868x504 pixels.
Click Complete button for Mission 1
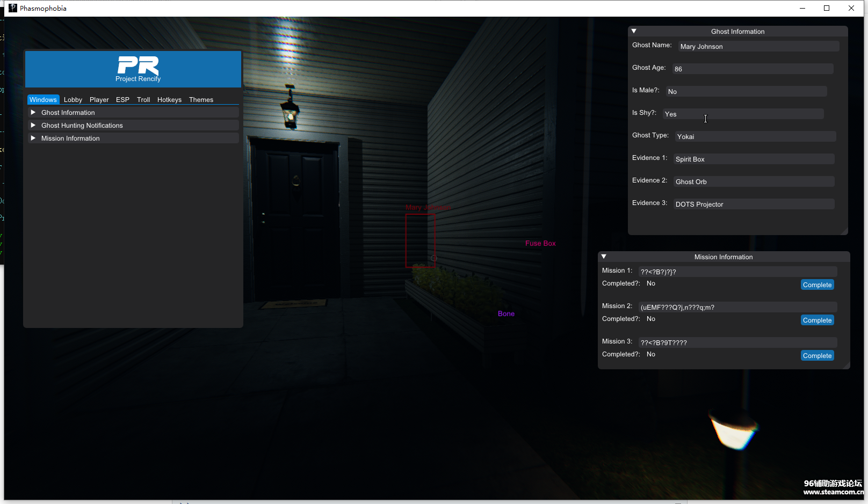(x=817, y=285)
